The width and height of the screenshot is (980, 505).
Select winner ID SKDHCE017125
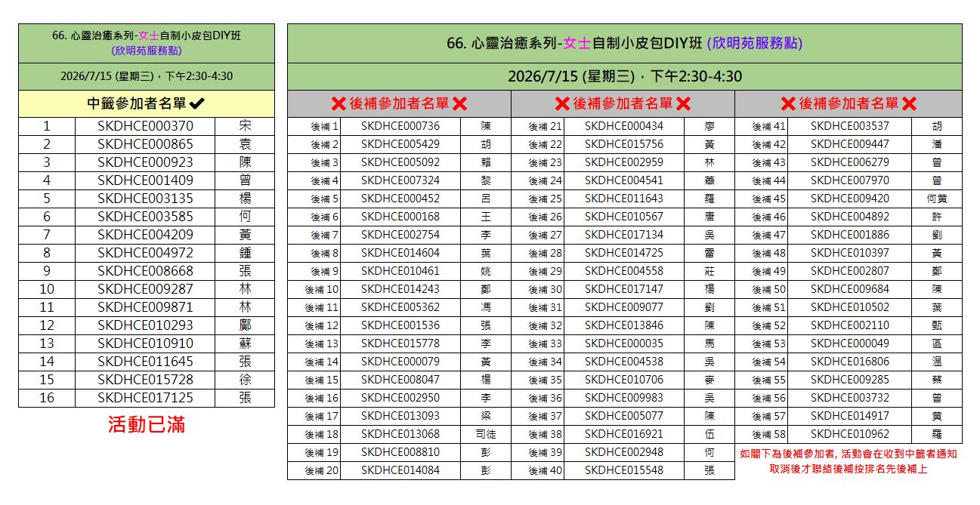tap(145, 398)
